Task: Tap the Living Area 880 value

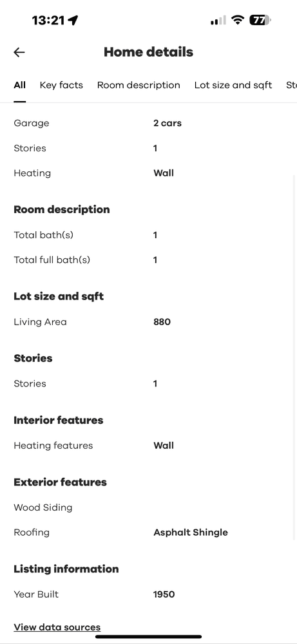Action: pos(162,322)
